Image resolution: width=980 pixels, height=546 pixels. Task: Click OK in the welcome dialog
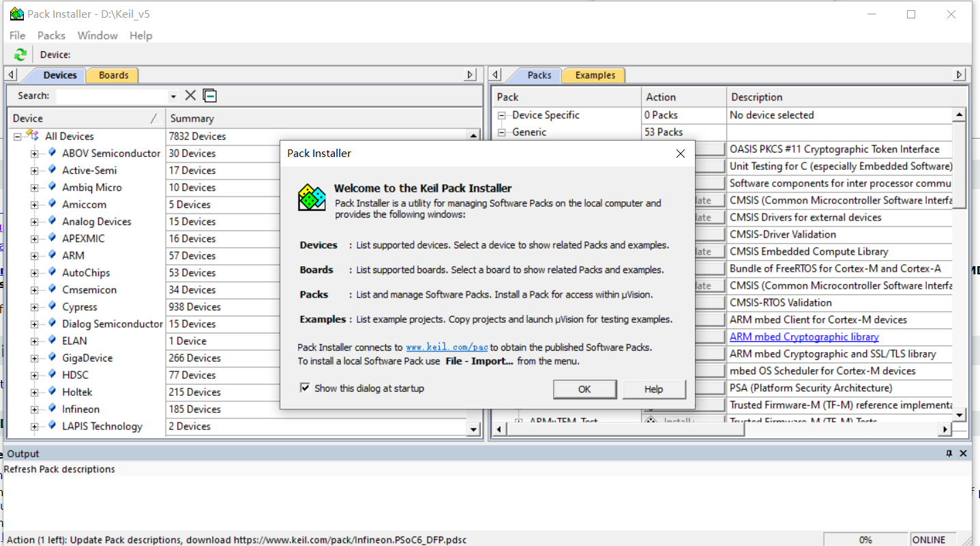(x=584, y=389)
